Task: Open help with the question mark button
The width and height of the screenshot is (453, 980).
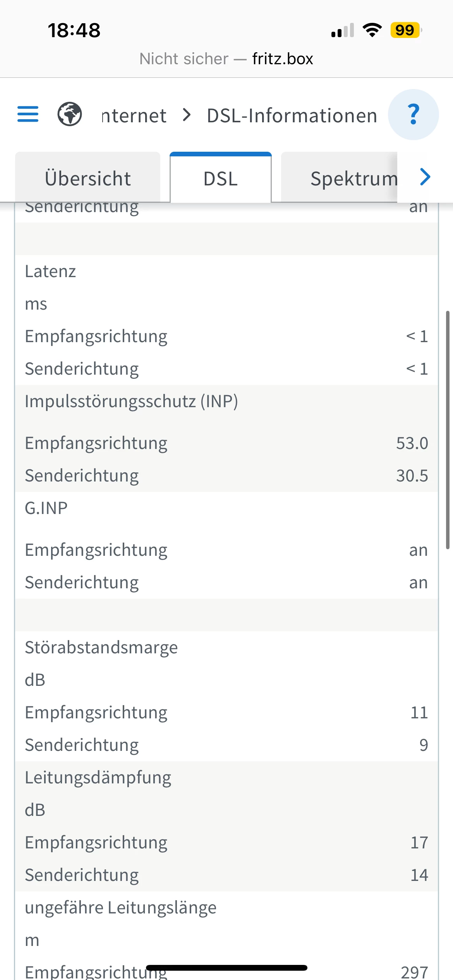Action: click(413, 115)
